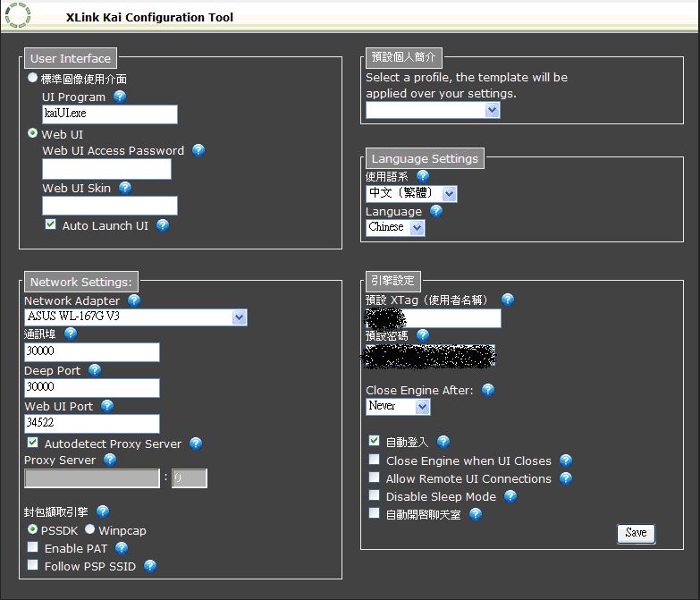Click the 通訊埠 port field
The height and width of the screenshot is (600, 700).
(92, 352)
